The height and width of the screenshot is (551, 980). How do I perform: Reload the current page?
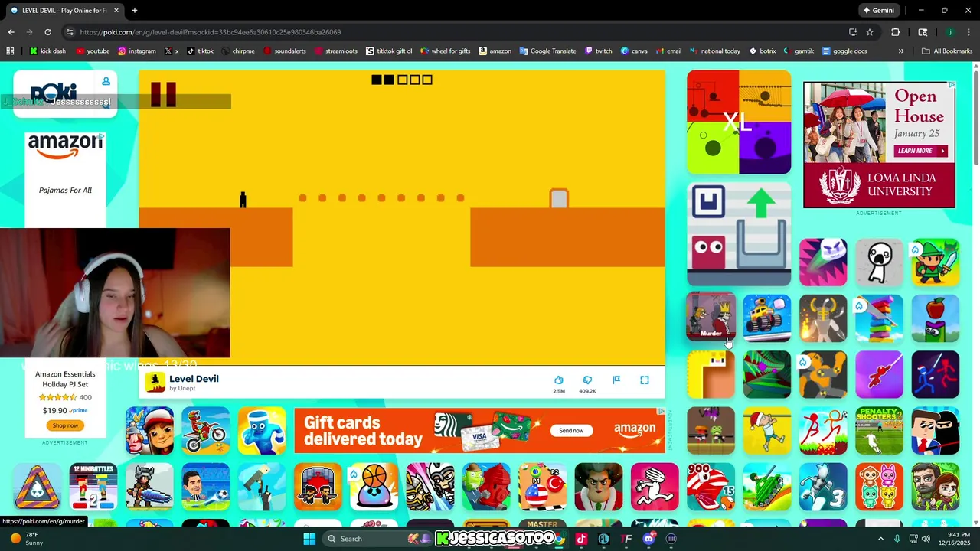(47, 32)
